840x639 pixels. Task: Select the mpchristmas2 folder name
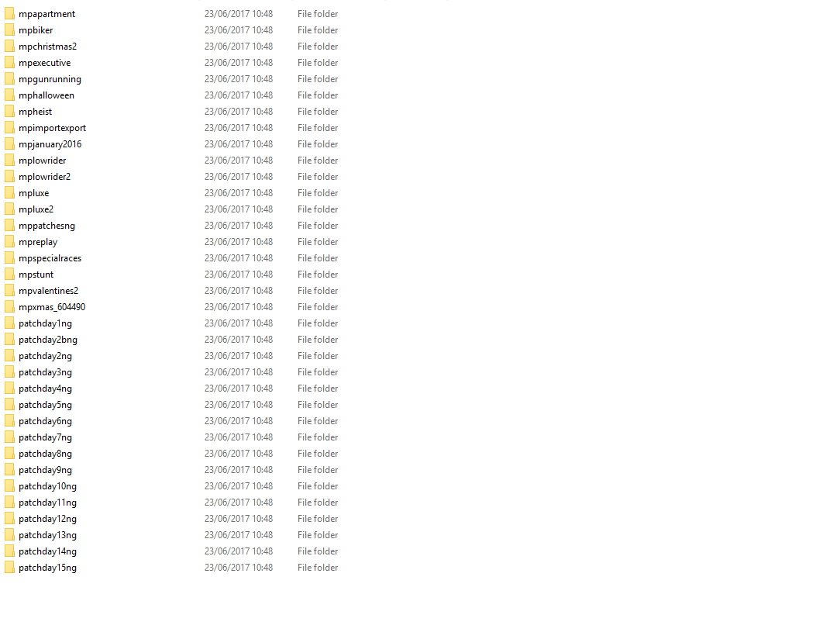48,47
